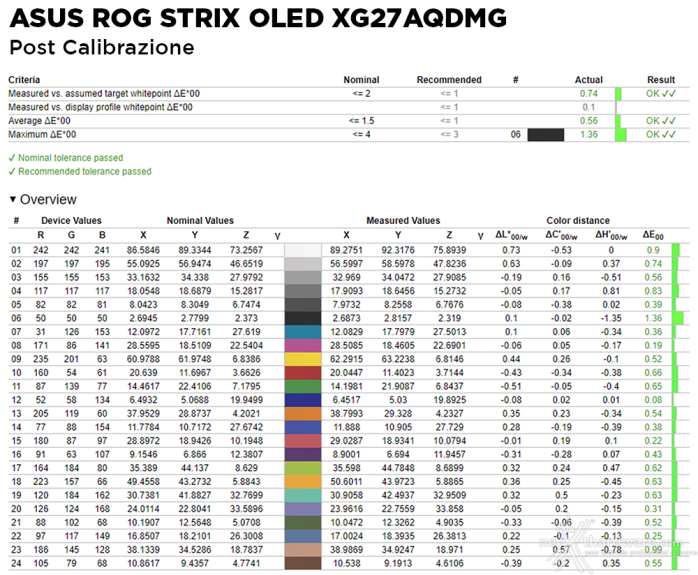The width and height of the screenshot is (698, 575).
Task: Click the 'Average ΔE*00' criteria label
Action: pyautogui.click(x=39, y=121)
